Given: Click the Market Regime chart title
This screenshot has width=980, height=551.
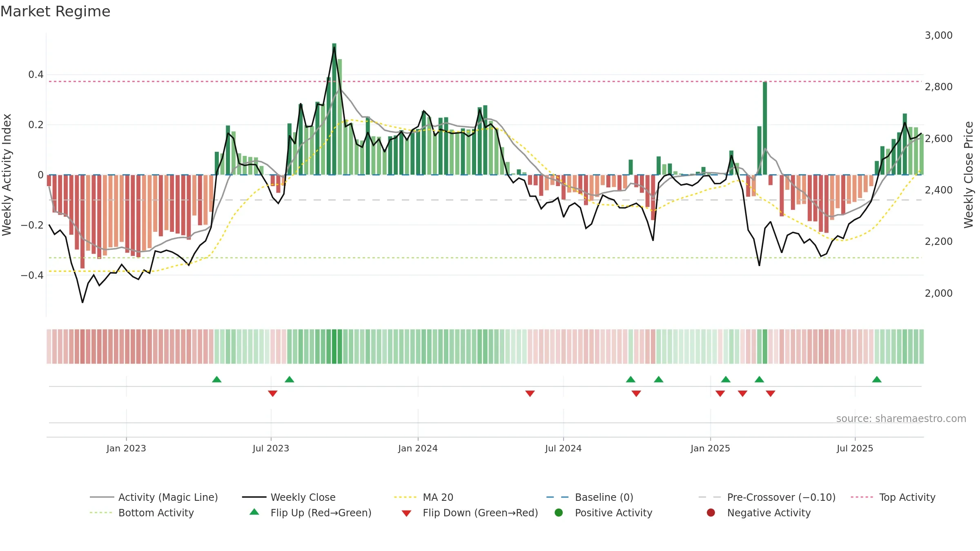Looking at the screenshot, I should (55, 11).
